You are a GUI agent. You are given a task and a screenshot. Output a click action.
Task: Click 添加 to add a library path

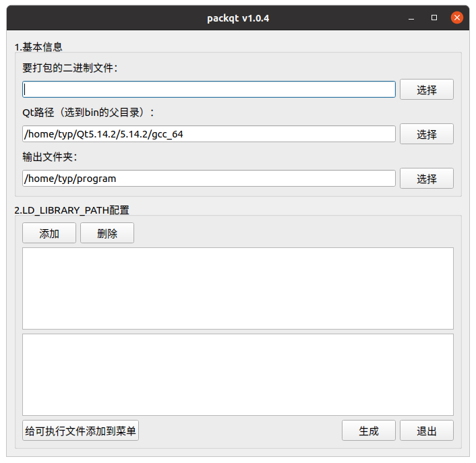(x=49, y=233)
